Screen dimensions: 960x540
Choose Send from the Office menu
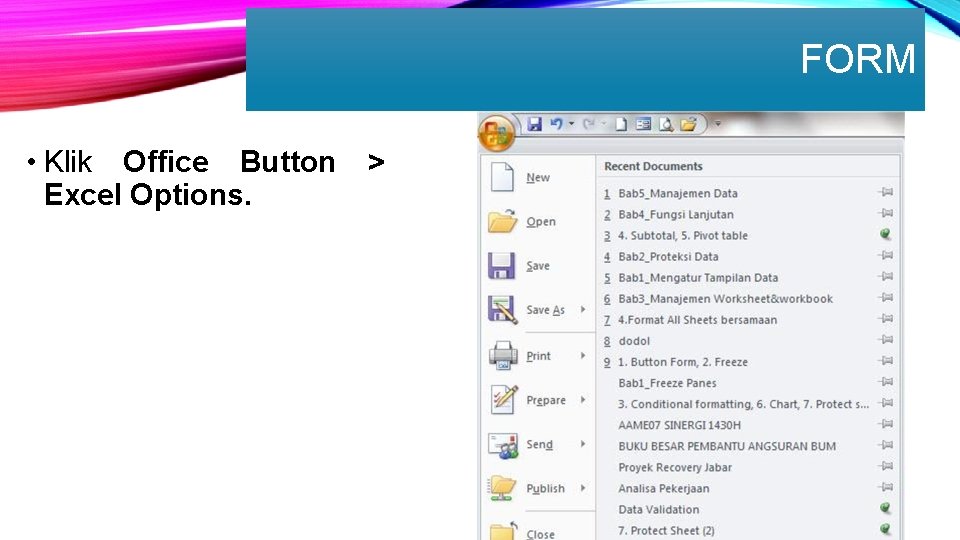click(539, 444)
